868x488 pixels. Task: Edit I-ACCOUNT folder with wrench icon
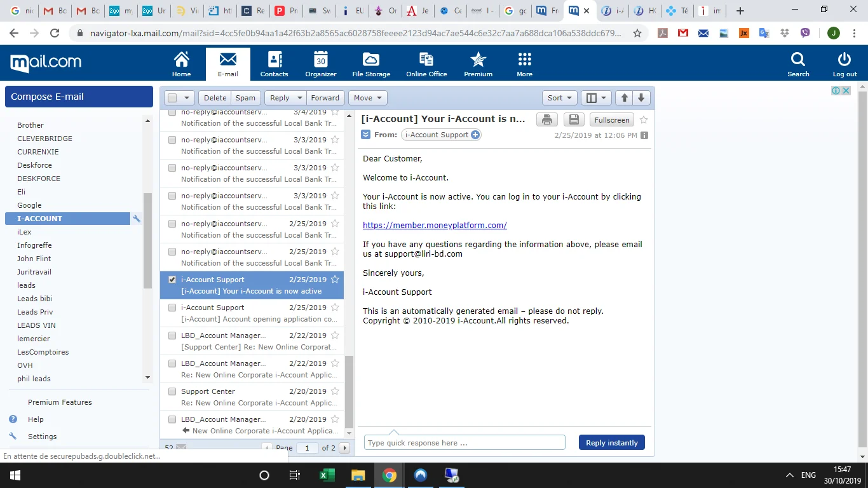coord(137,219)
